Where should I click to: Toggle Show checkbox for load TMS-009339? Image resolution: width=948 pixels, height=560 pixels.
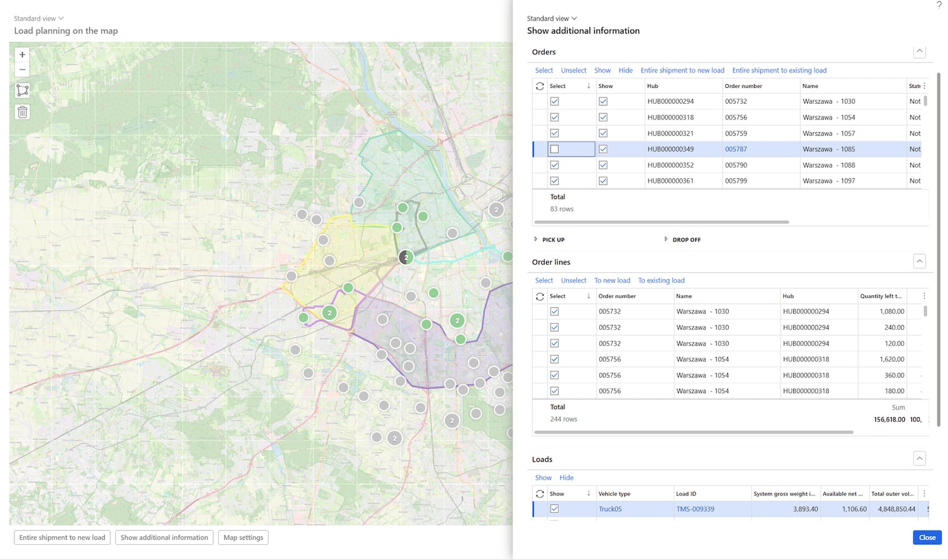coord(554,509)
